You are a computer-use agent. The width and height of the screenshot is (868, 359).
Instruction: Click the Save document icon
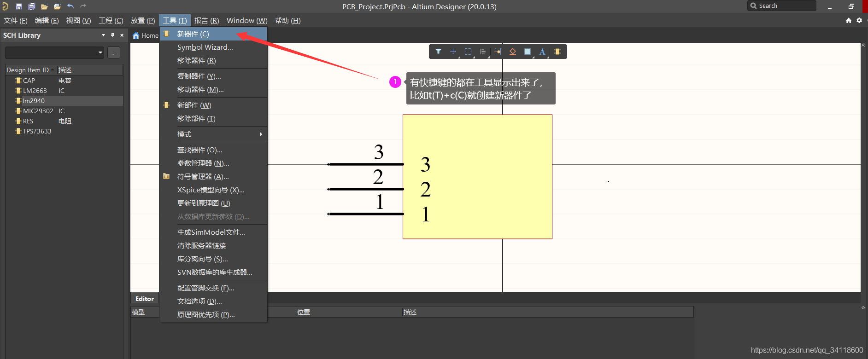19,6
